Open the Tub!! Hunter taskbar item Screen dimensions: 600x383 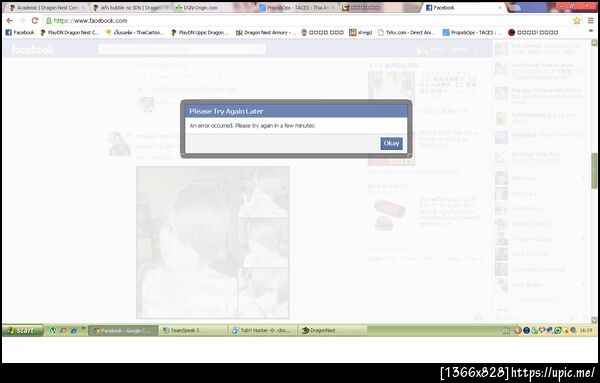point(262,330)
